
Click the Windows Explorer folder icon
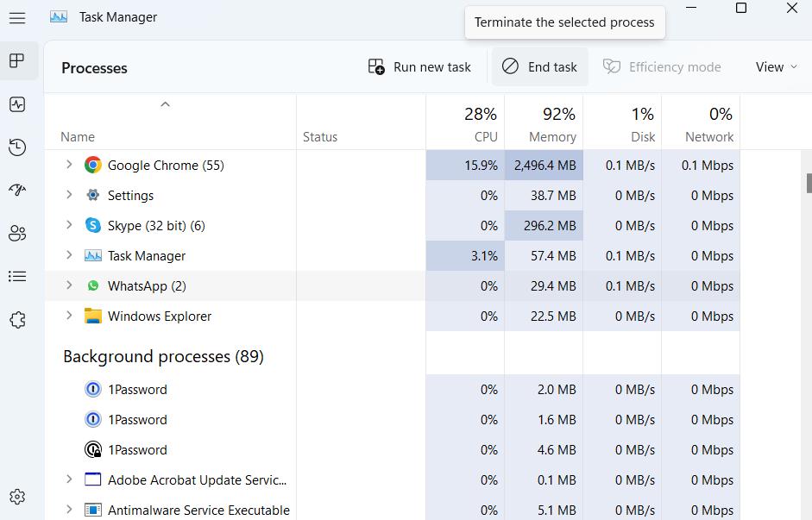[x=92, y=316]
